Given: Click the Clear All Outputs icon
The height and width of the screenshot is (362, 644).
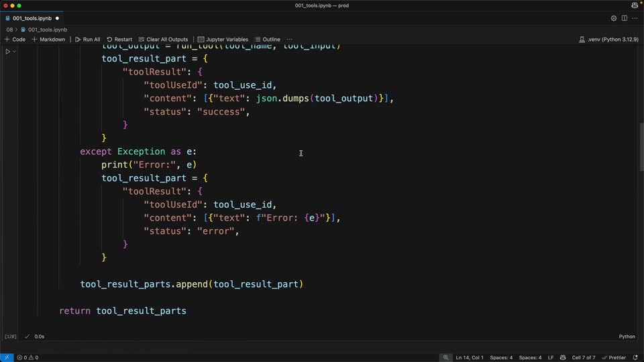Looking at the screenshot, I should [x=142, y=40].
